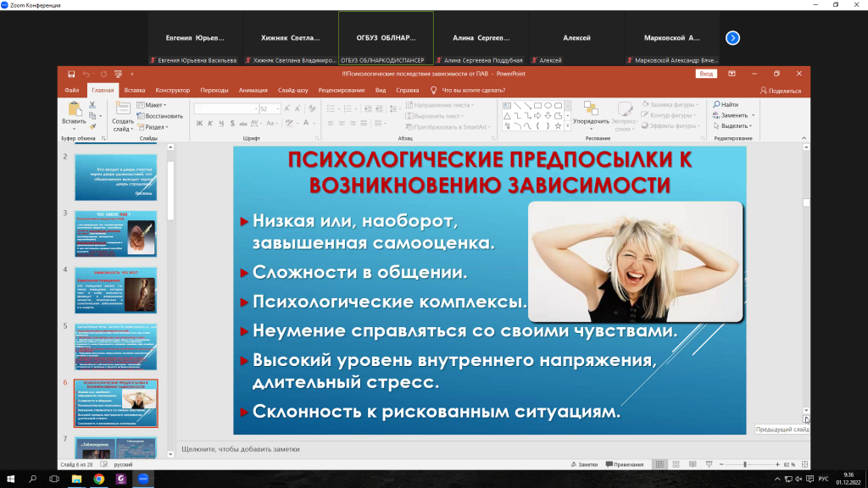Toggle the Примечания comments pane
Screen dimensions: 868x488
coord(625,465)
